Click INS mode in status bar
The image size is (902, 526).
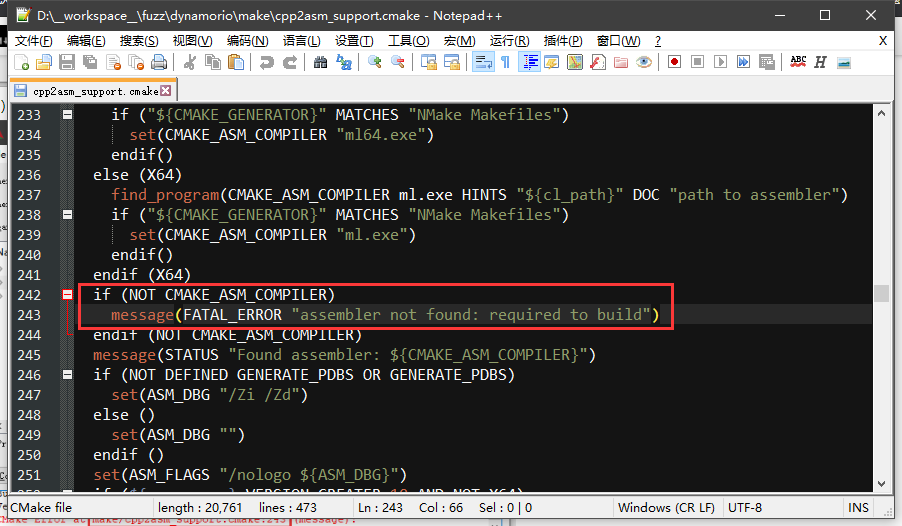[x=858, y=508]
